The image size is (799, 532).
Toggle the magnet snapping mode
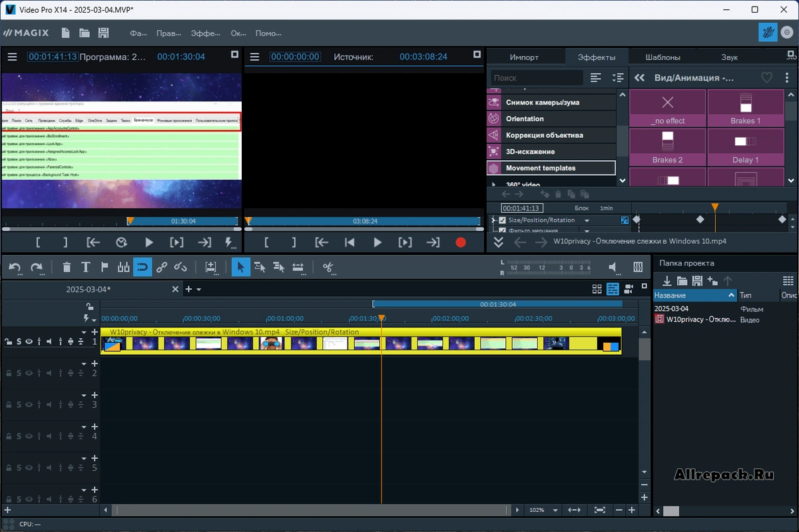[x=142, y=267]
